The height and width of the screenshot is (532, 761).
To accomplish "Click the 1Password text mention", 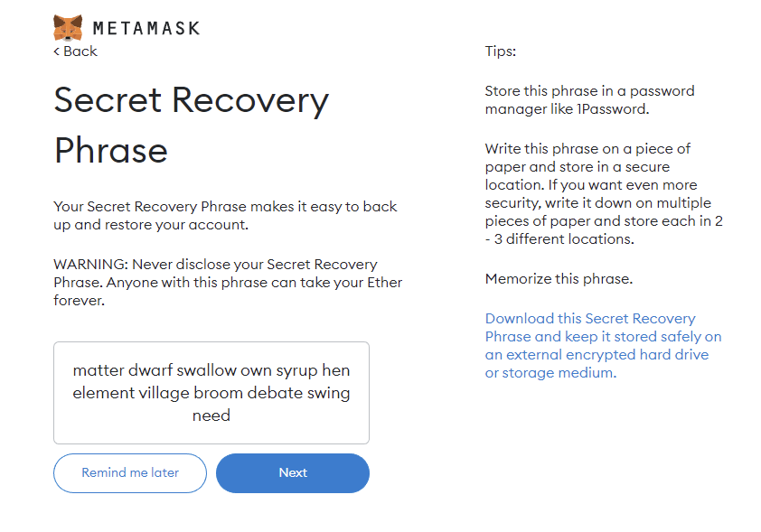I will [613, 109].
